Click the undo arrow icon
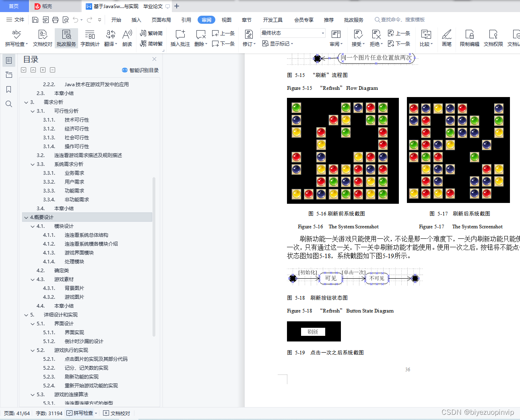Screen dimensions: 520x420 coord(76,20)
